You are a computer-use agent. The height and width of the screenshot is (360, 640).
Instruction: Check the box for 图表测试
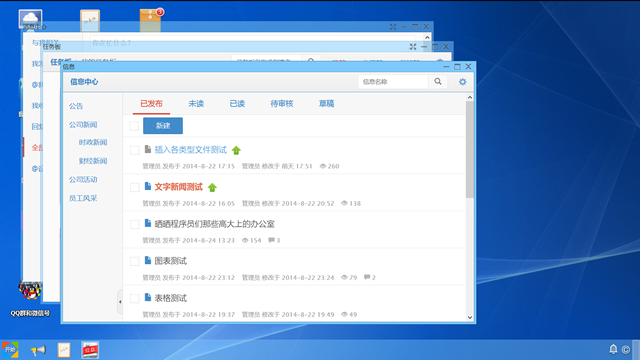[x=134, y=261]
